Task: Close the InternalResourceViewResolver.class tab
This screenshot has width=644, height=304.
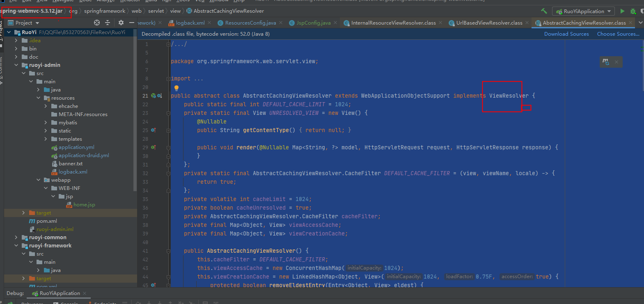Action: click(x=440, y=23)
